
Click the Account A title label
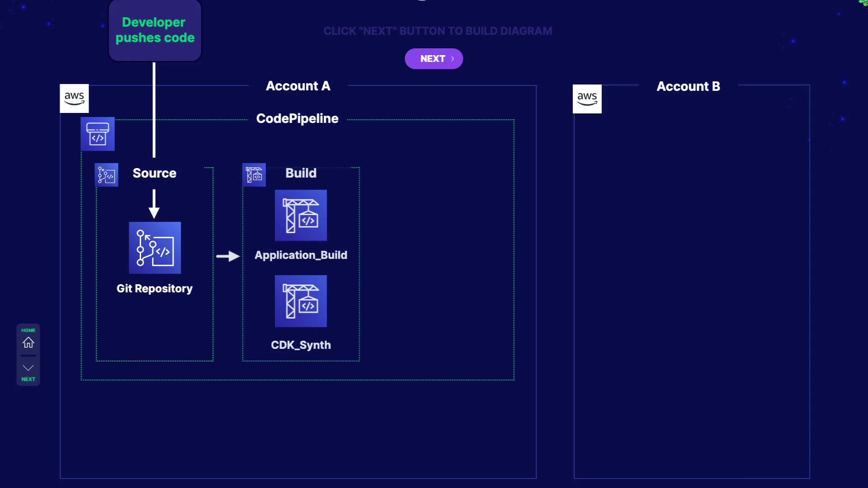click(298, 86)
